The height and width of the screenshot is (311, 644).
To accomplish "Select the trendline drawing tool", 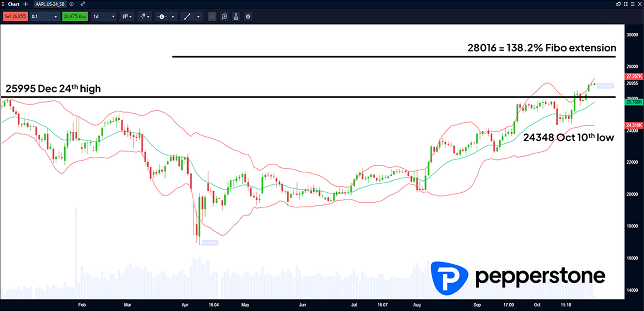I will pos(187,16).
